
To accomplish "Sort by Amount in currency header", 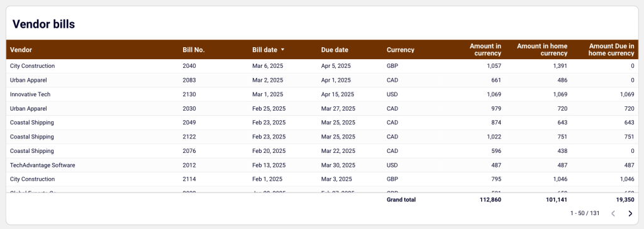I will click(x=486, y=50).
